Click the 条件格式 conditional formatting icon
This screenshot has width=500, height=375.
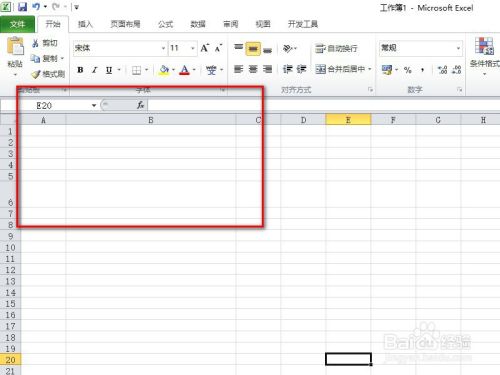(484, 46)
